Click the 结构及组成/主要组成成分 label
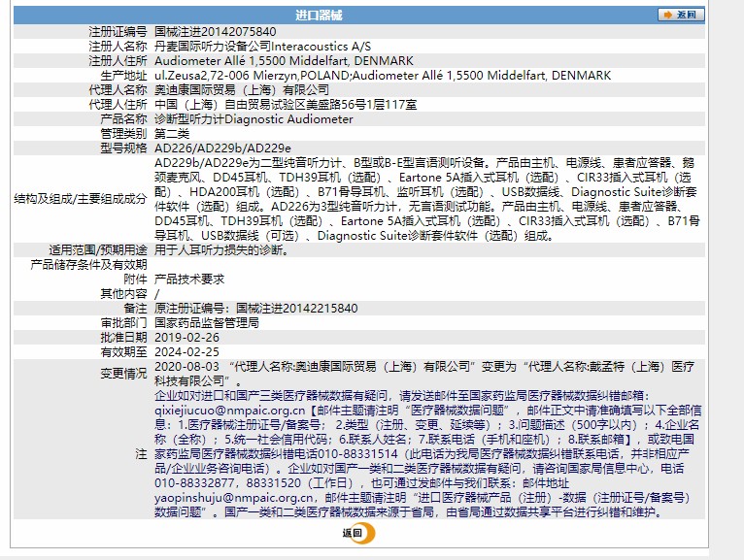Image resolution: width=744 pixels, height=560 pixels. [81, 199]
